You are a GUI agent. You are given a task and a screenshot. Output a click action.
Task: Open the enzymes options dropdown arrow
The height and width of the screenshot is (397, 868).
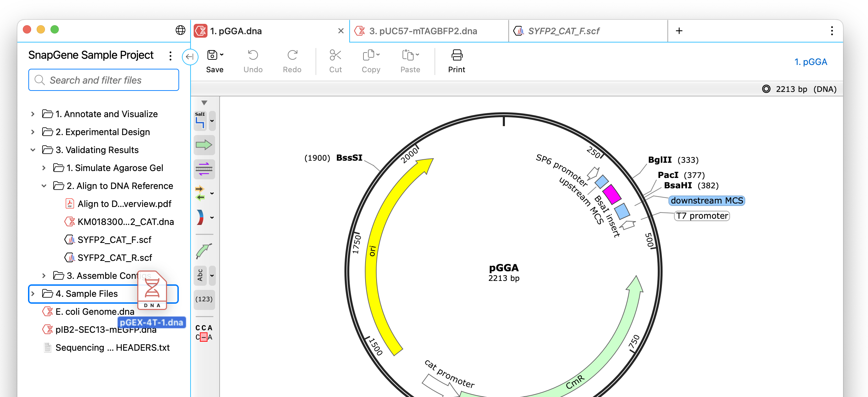212,121
